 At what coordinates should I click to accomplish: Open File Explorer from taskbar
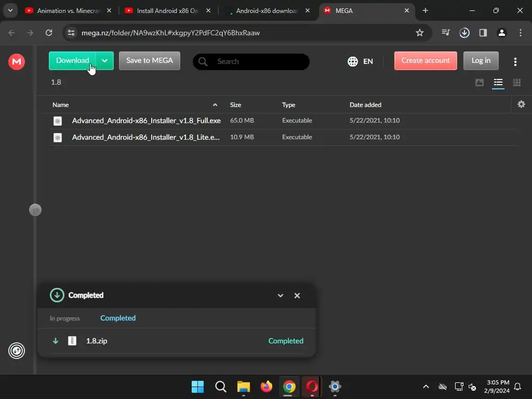click(x=243, y=387)
